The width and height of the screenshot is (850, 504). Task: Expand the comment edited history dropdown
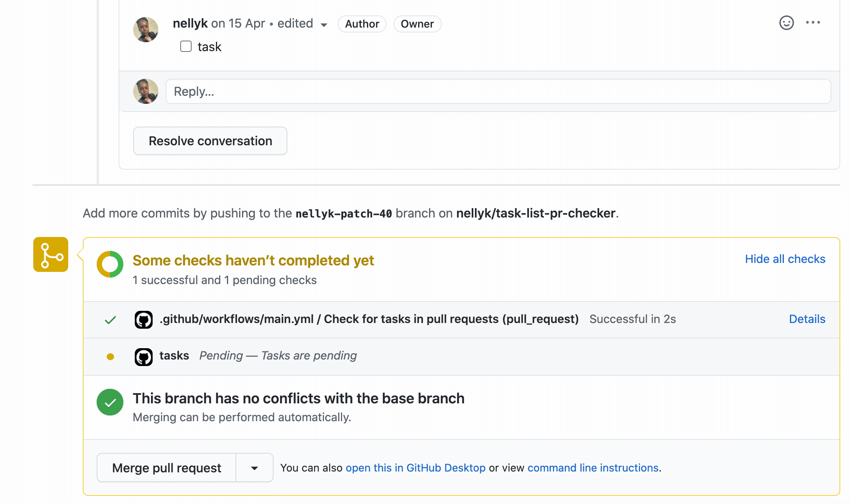[x=324, y=25]
